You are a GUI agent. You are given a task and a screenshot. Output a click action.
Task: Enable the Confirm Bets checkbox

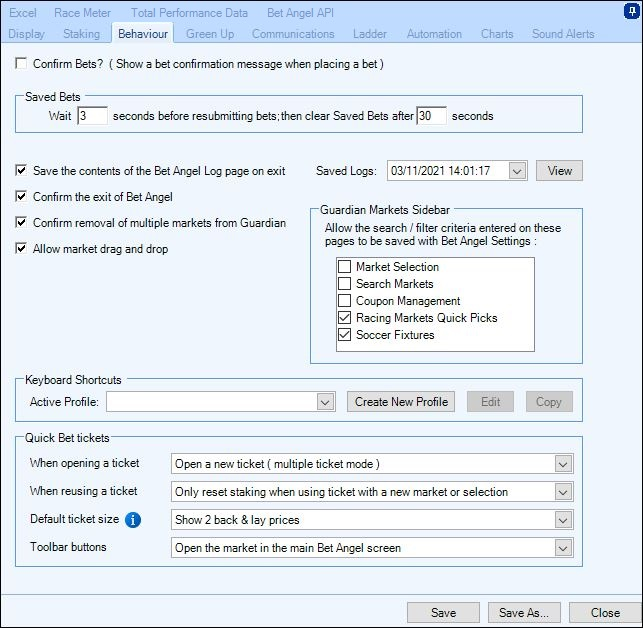21,64
